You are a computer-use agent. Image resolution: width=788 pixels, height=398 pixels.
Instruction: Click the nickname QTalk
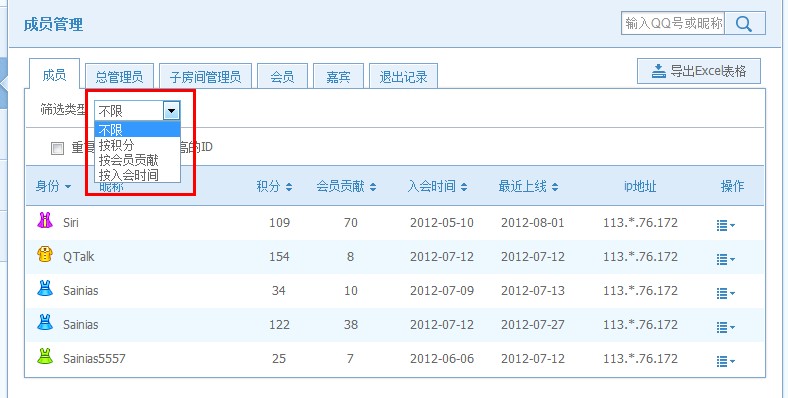tap(79, 257)
